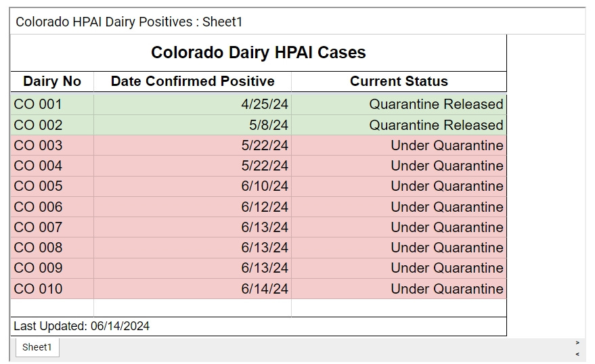The image size is (595, 364).
Task: Click the Colorado Dairy HPAI Cases title cell
Action: tap(259, 53)
